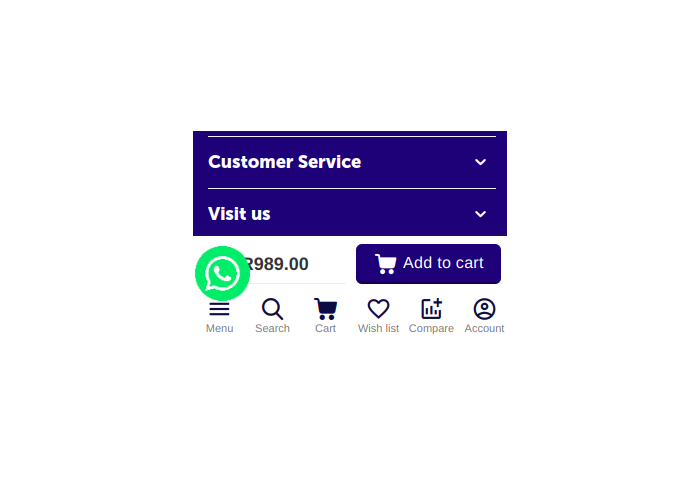Open the Cart icon in bottom bar

click(x=325, y=309)
